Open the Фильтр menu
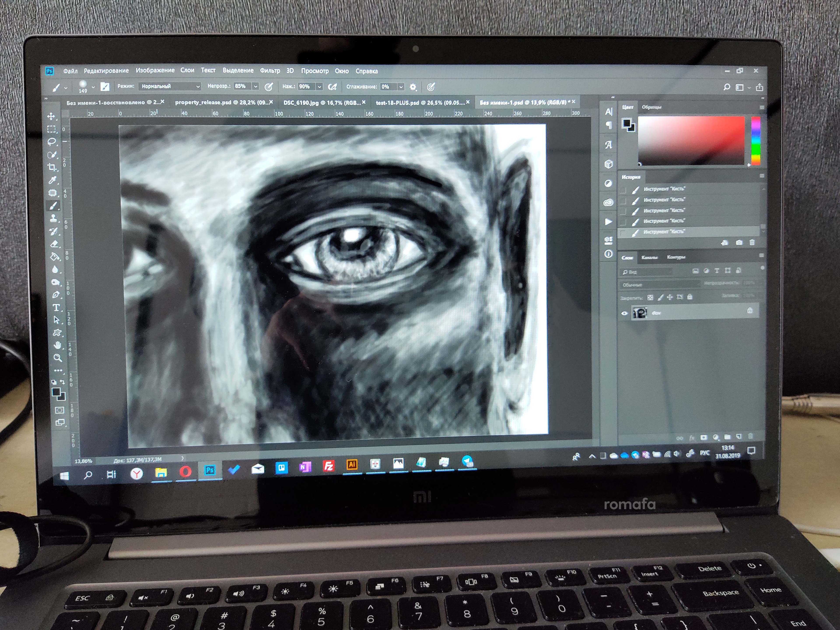This screenshot has width=840, height=630. (270, 71)
